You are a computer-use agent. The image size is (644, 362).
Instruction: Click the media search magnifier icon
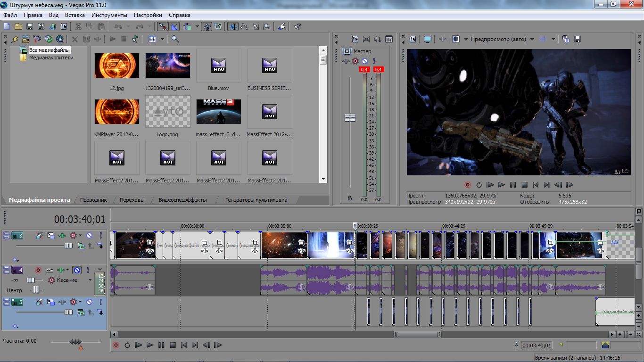coord(175,39)
